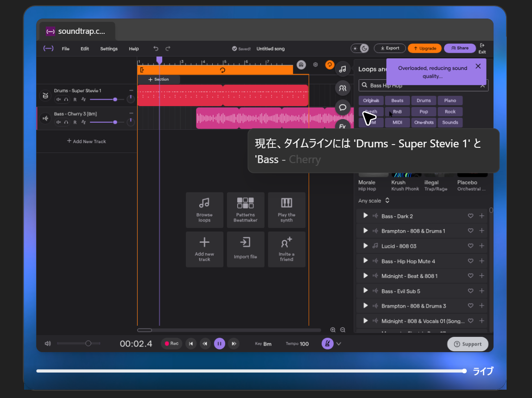This screenshot has width=532, height=398.
Task: Toggle the metronome
Action: (x=328, y=344)
